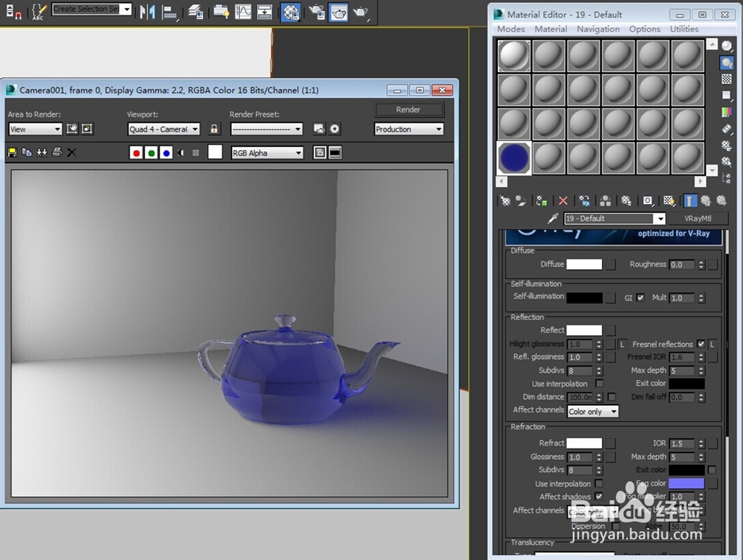This screenshot has width=743, height=560.
Task: Toggle red channel in frame window
Action: pyautogui.click(x=136, y=152)
